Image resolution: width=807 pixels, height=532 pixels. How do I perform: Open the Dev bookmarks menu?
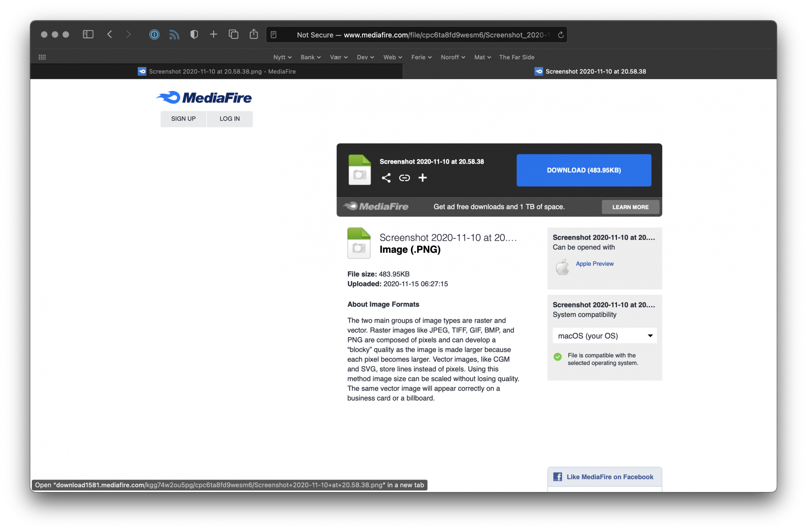tap(364, 57)
